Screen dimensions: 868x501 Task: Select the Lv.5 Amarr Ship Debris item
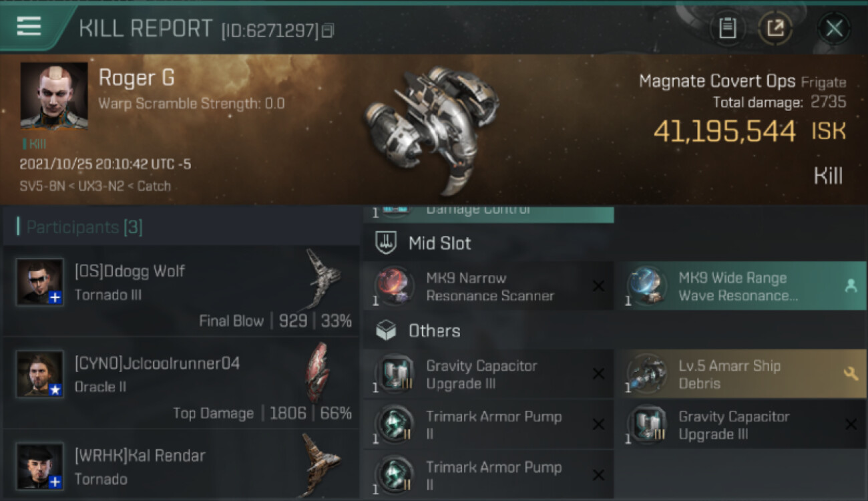pyautogui.click(x=741, y=374)
